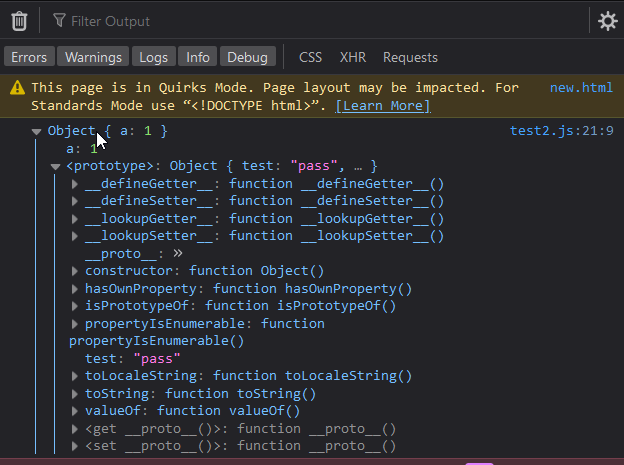The image size is (624, 465).
Task: Expand hasOwnProperty function
Action: point(74,289)
